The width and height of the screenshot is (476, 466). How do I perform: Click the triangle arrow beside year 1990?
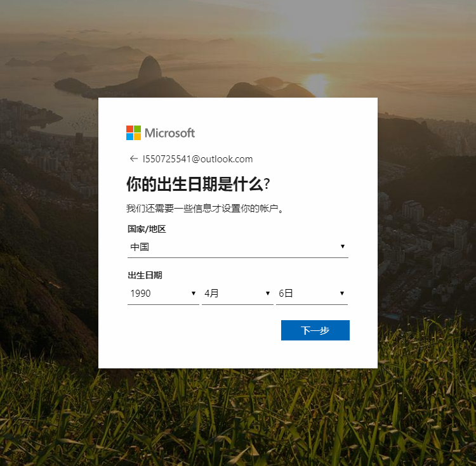point(194,293)
